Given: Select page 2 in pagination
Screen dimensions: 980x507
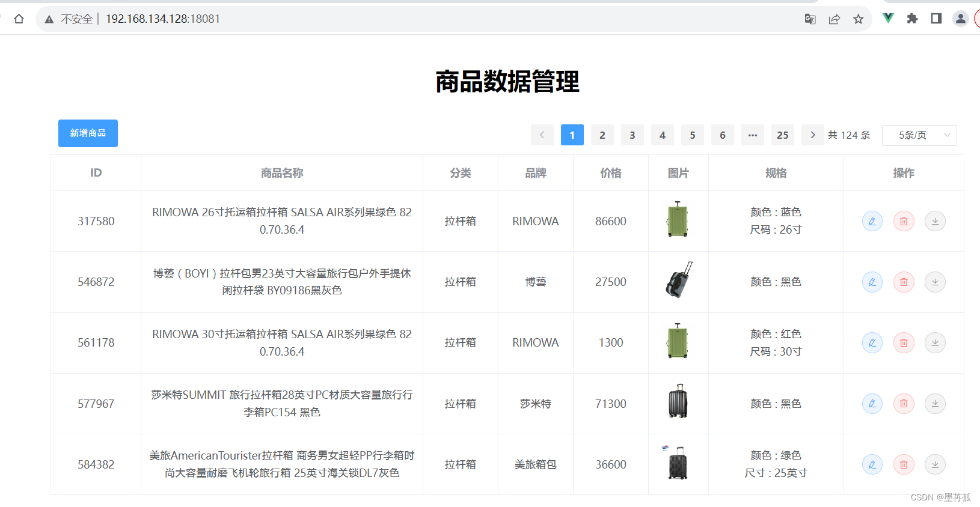Looking at the screenshot, I should pyautogui.click(x=602, y=135).
